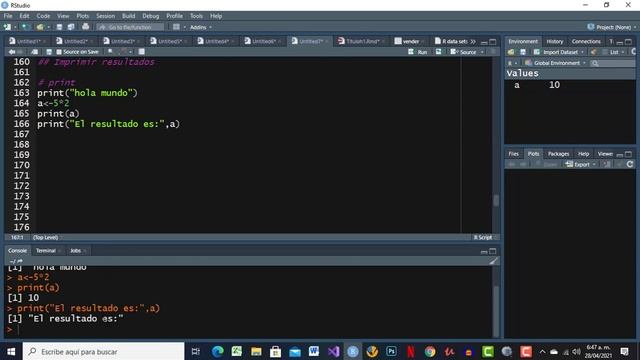Maximize the Console pane
The height and width of the screenshot is (360, 640).
493,251
